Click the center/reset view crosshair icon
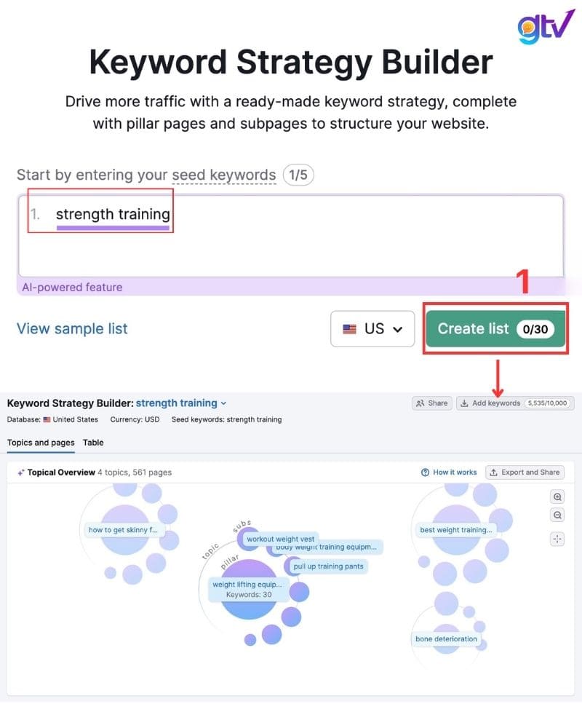 pos(557,539)
